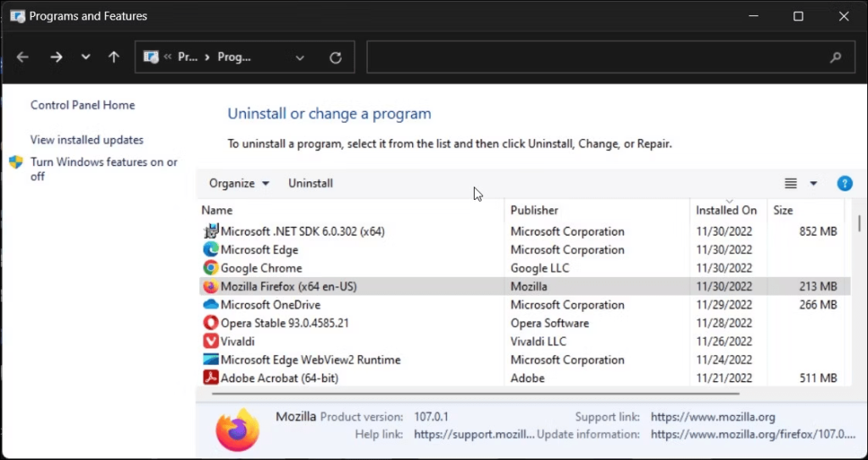This screenshot has height=460, width=868.
Task: Click 'Adobe' publisher cell
Action: click(x=527, y=378)
